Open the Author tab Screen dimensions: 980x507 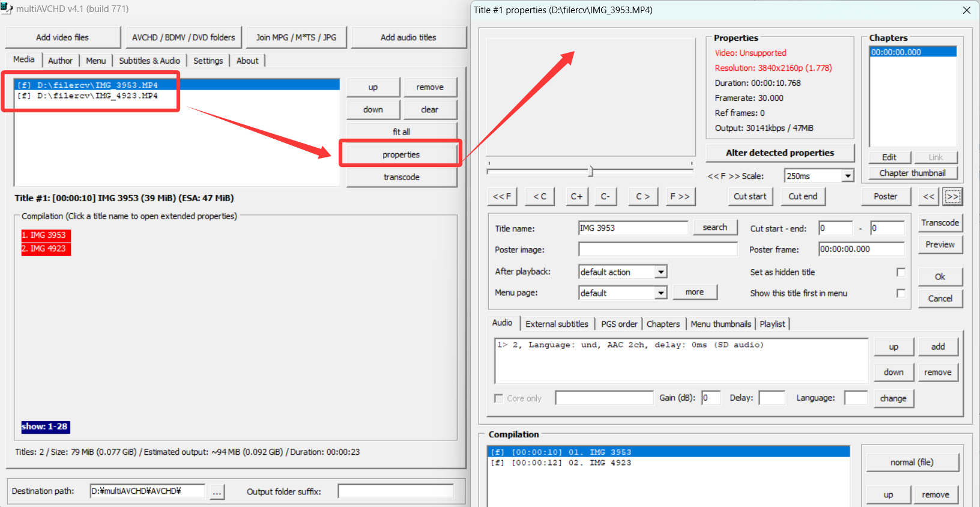coord(60,61)
